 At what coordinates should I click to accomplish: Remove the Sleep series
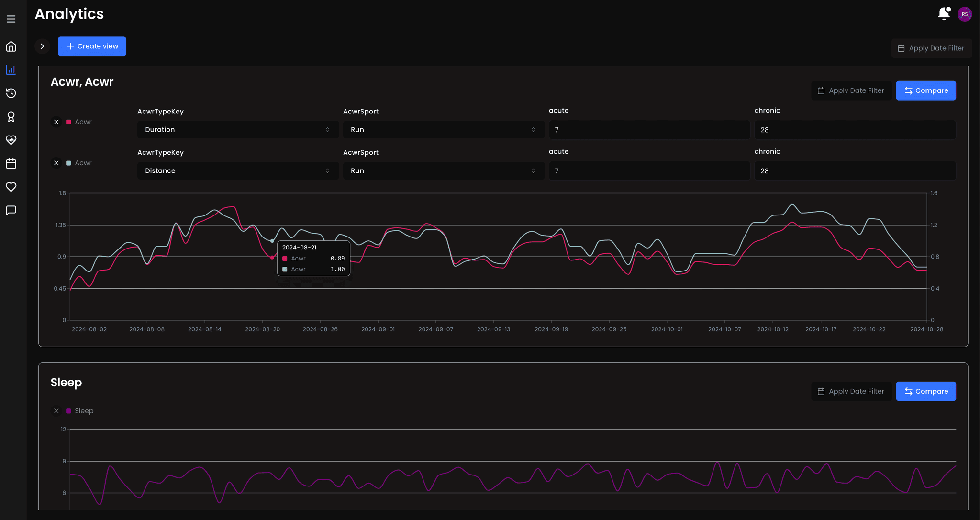point(56,411)
